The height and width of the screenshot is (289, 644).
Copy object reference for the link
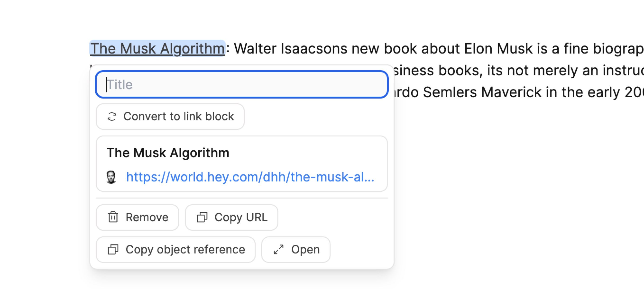(x=175, y=249)
